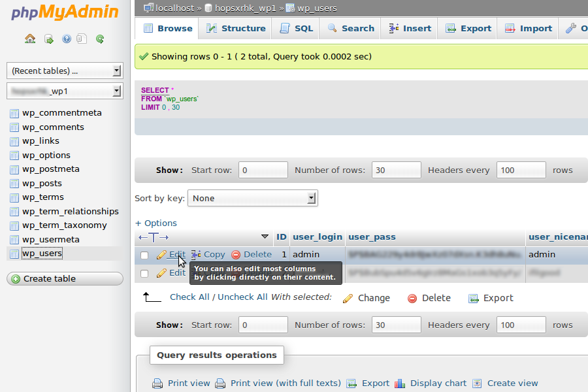Screen dimensions: 588x392
Task: Click the wp_users table icon
Action: 14,254
